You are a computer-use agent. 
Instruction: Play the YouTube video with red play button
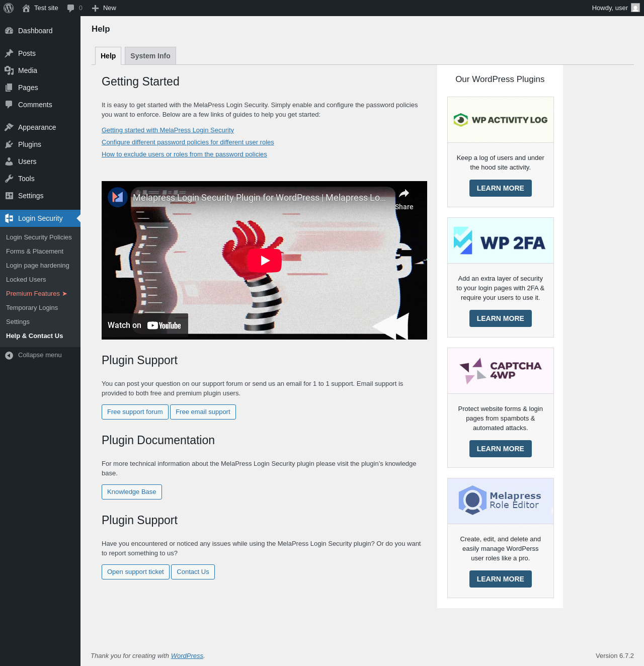pos(264,261)
